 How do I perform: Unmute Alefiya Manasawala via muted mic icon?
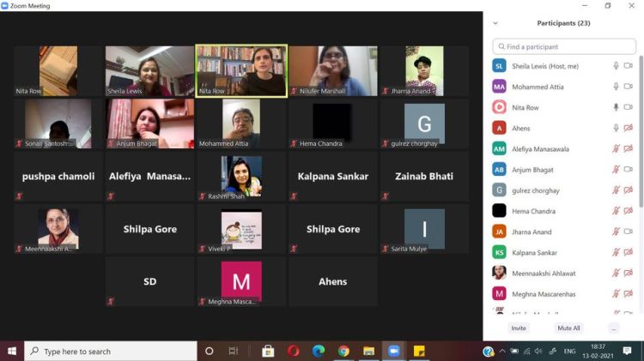click(x=616, y=148)
